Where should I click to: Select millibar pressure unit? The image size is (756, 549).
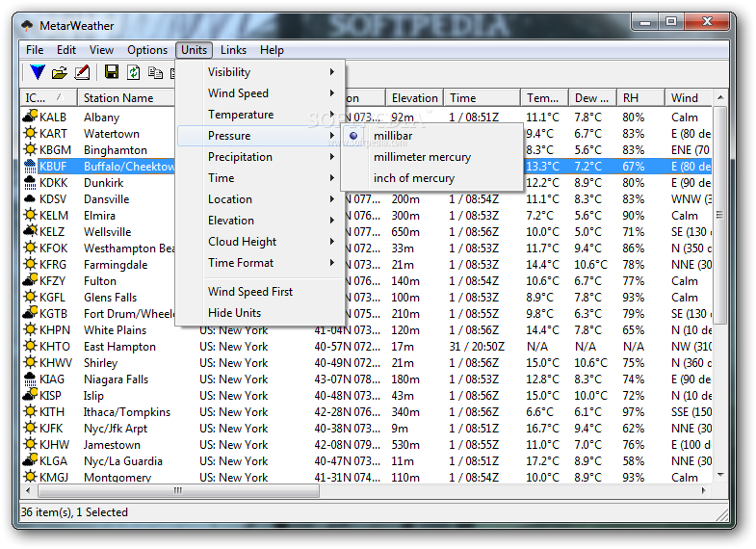pyautogui.click(x=431, y=136)
